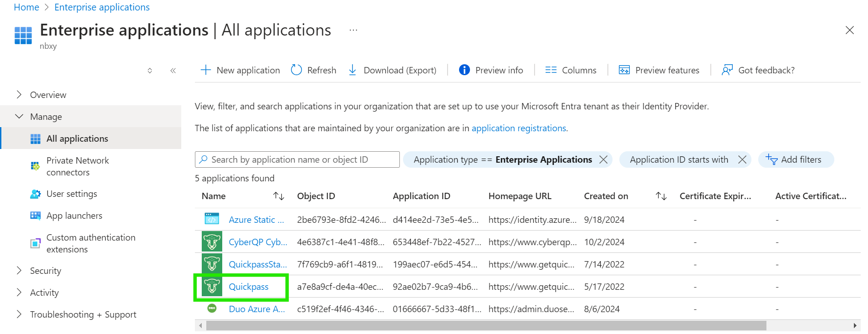Focus the search by application name field

pos(297,159)
